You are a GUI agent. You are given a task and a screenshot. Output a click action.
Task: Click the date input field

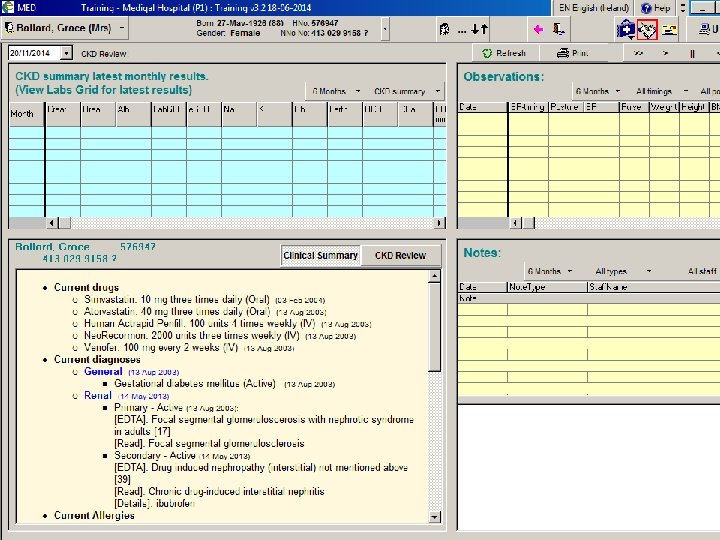[x=35, y=53]
